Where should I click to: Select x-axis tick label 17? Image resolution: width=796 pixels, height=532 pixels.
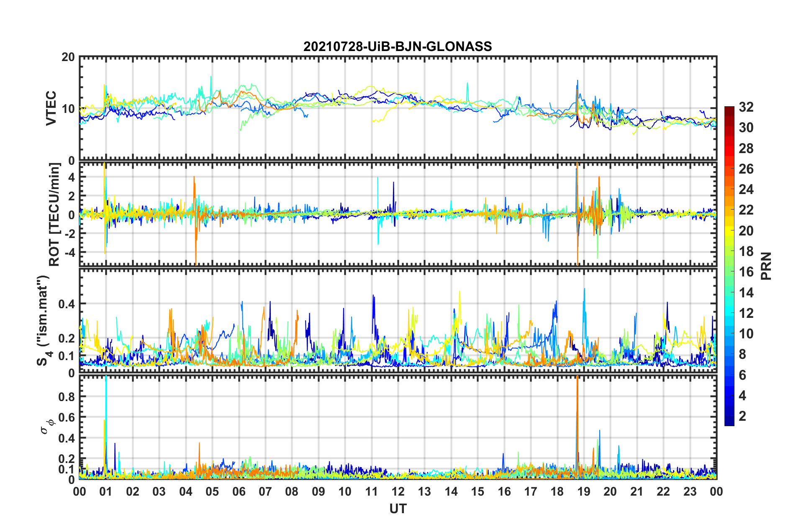(x=531, y=491)
